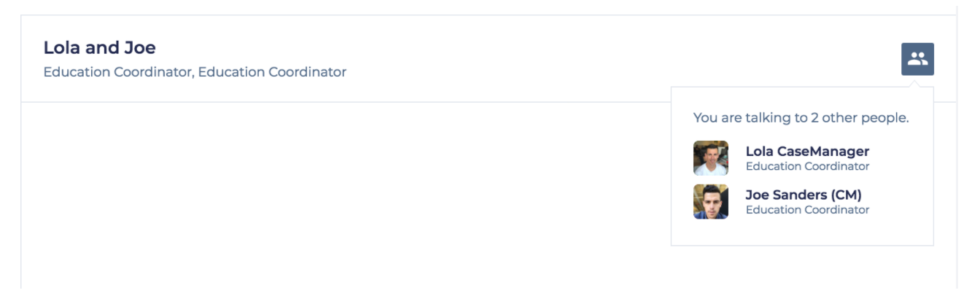Click Education Coordinator role under Joe Sanders
980x293 pixels.
click(807, 210)
